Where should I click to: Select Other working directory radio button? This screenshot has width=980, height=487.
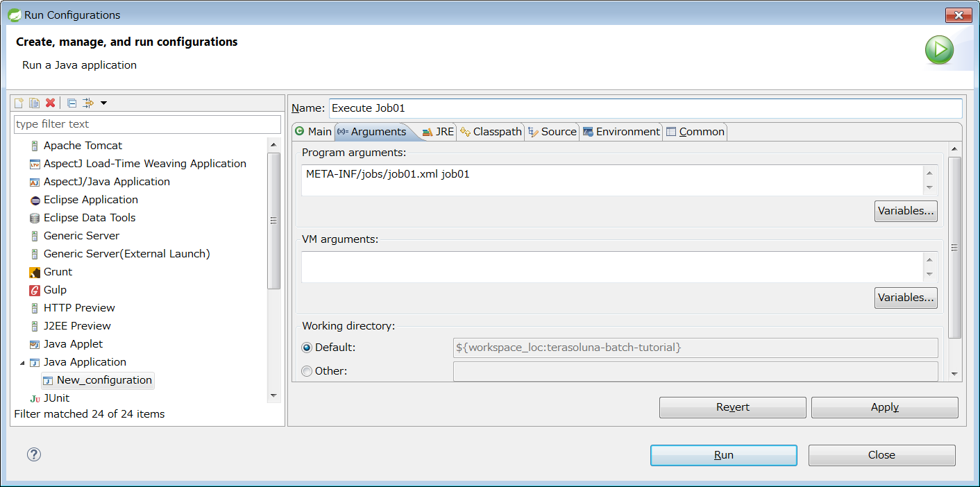307,371
